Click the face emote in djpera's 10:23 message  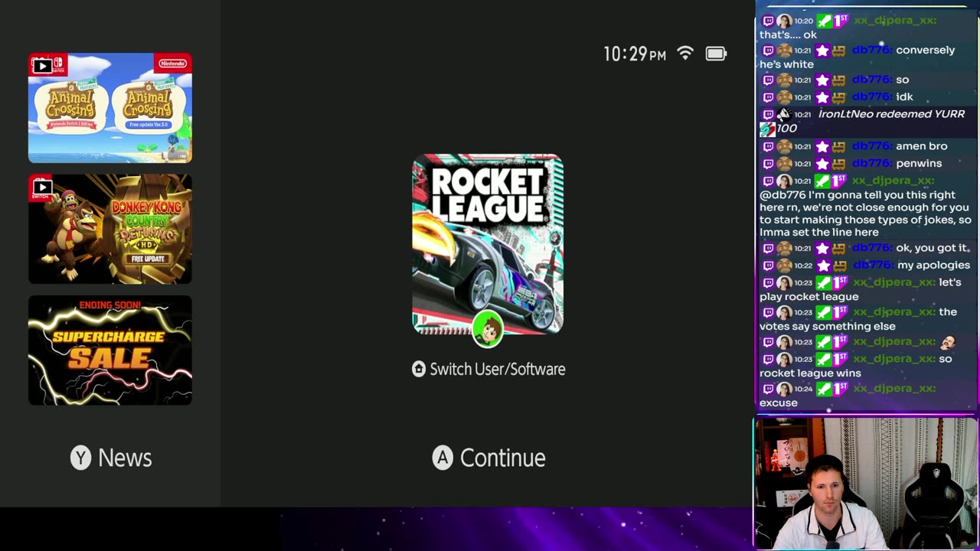(x=949, y=342)
